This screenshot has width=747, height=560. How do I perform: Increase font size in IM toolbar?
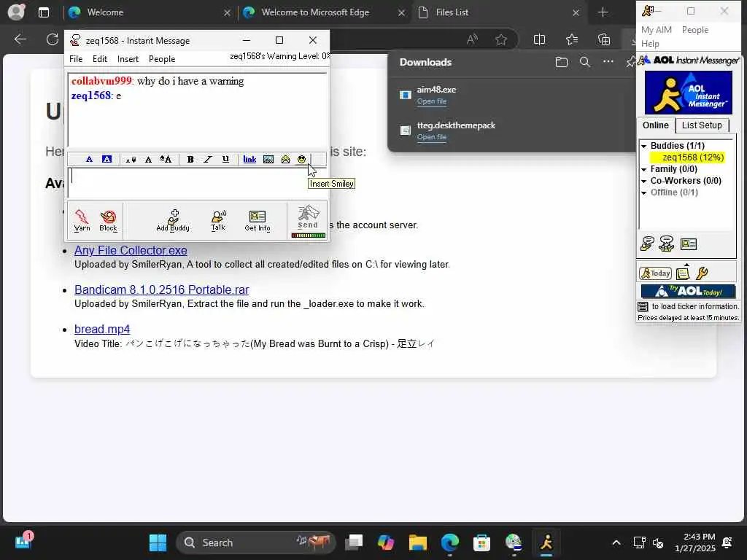click(x=166, y=160)
